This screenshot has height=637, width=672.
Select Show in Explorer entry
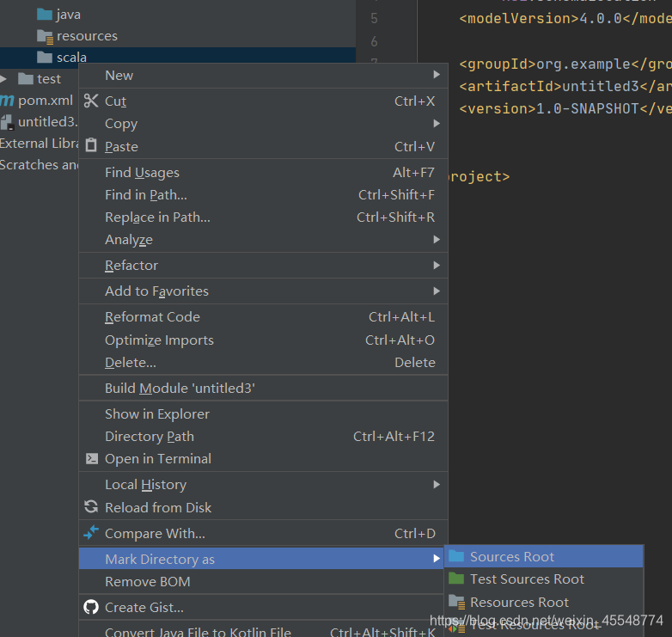[263, 413]
